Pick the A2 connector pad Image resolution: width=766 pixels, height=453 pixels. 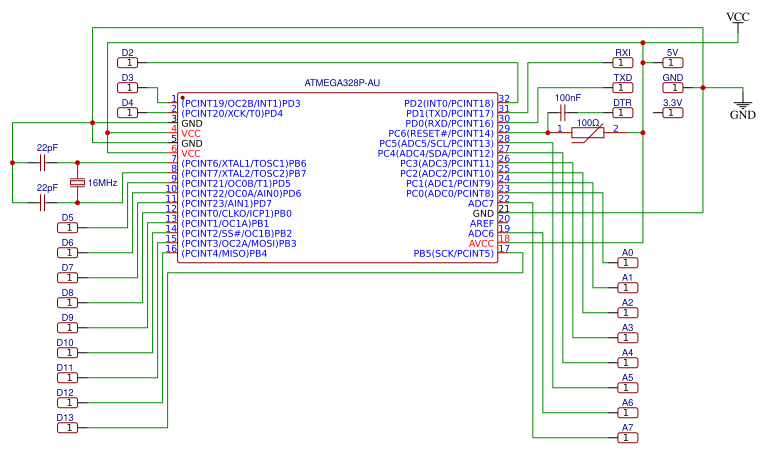click(x=628, y=313)
